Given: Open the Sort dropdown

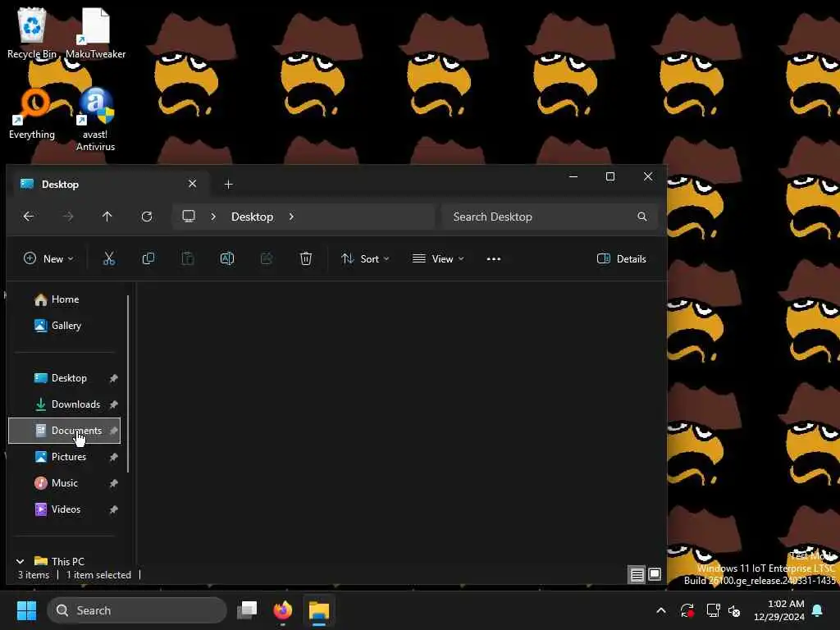Looking at the screenshot, I should point(365,258).
